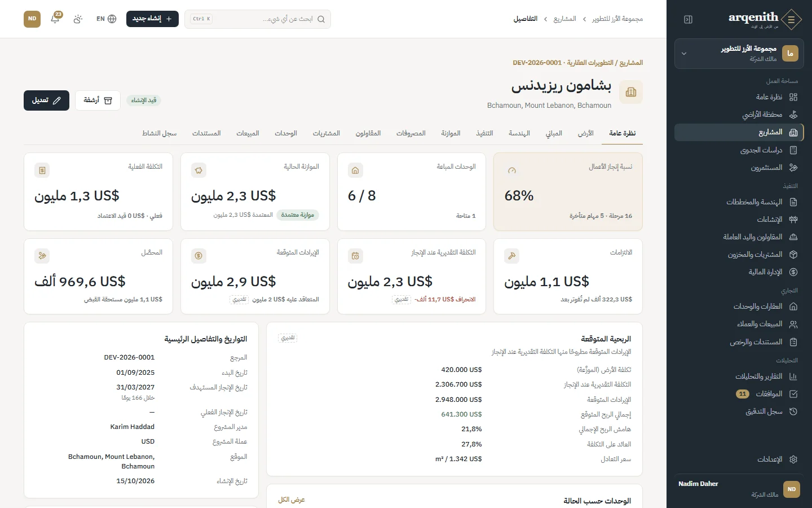This screenshot has height=508, width=812.
Task: Expand the مجموعة الأرز للتطوير company switcher
Action: click(x=739, y=54)
